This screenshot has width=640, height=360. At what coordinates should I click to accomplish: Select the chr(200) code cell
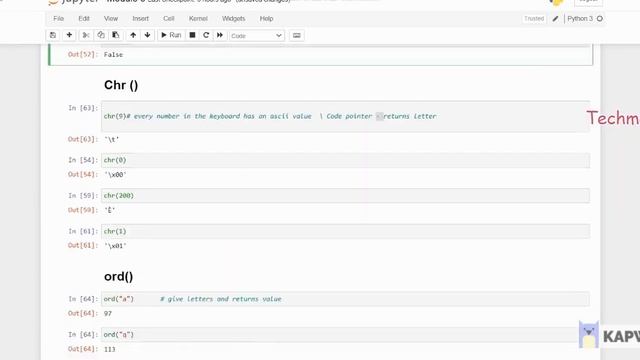(x=345, y=196)
